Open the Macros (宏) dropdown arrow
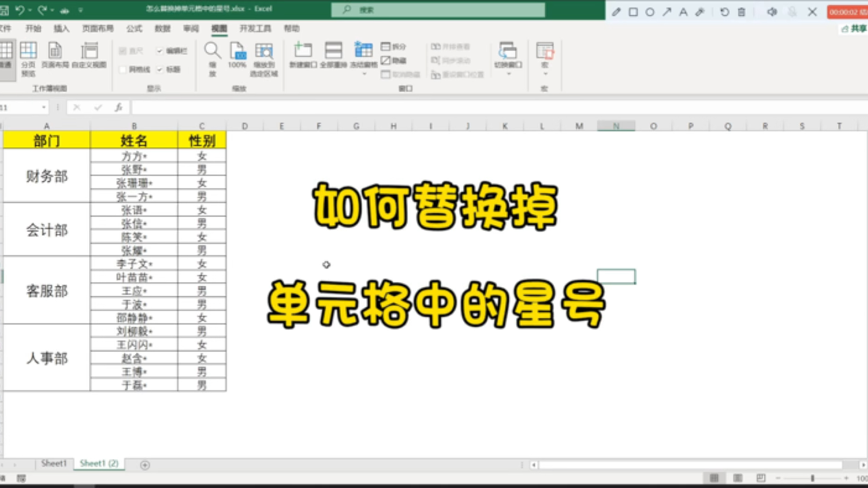868x488 pixels. tap(545, 73)
